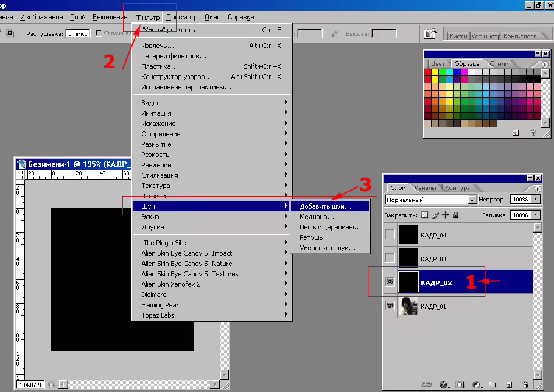Swap width and height arrows icon
The width and height of the screenshot is (554, 392).
point(334,34)
